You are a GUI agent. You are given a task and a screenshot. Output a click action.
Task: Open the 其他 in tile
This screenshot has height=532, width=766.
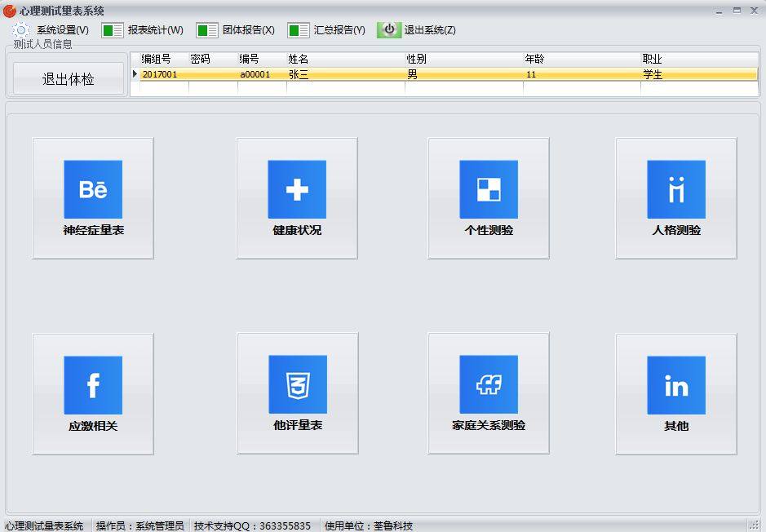pos(676,394)
